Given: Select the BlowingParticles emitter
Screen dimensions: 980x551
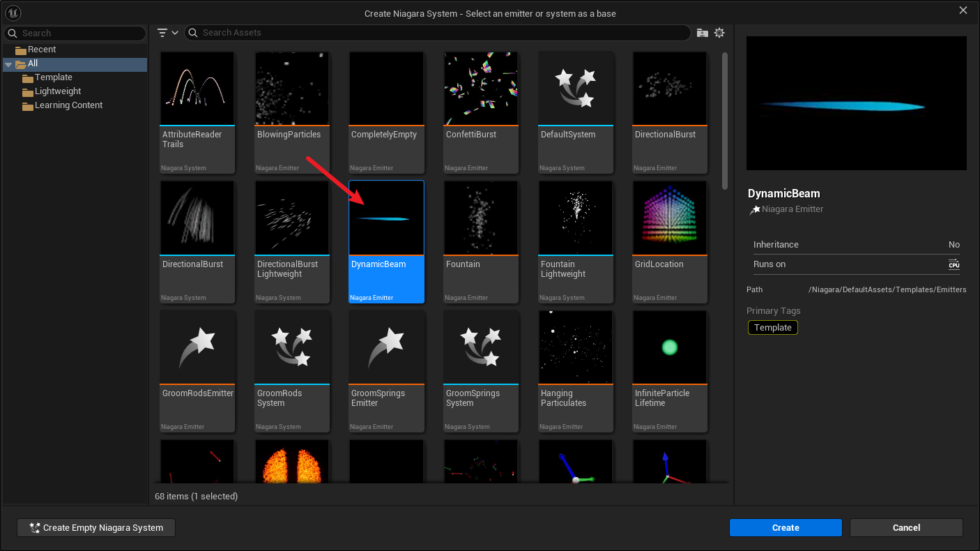Looking at the screenshot, I should click(x=292, y=112).
